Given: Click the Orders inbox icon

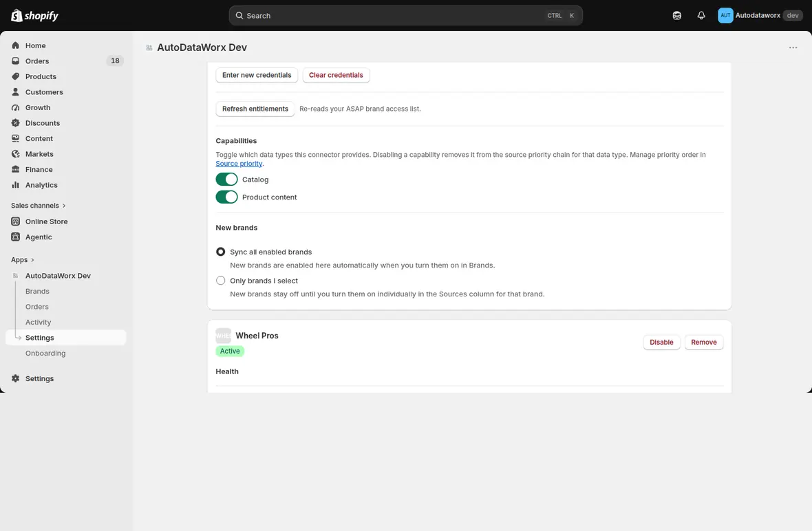Looking at the screenshot, I should tap(16, 61).
